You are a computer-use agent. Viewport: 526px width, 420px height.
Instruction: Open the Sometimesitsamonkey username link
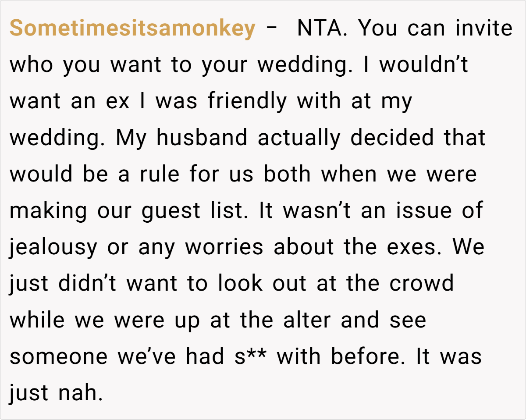click(x=132, y=28)
